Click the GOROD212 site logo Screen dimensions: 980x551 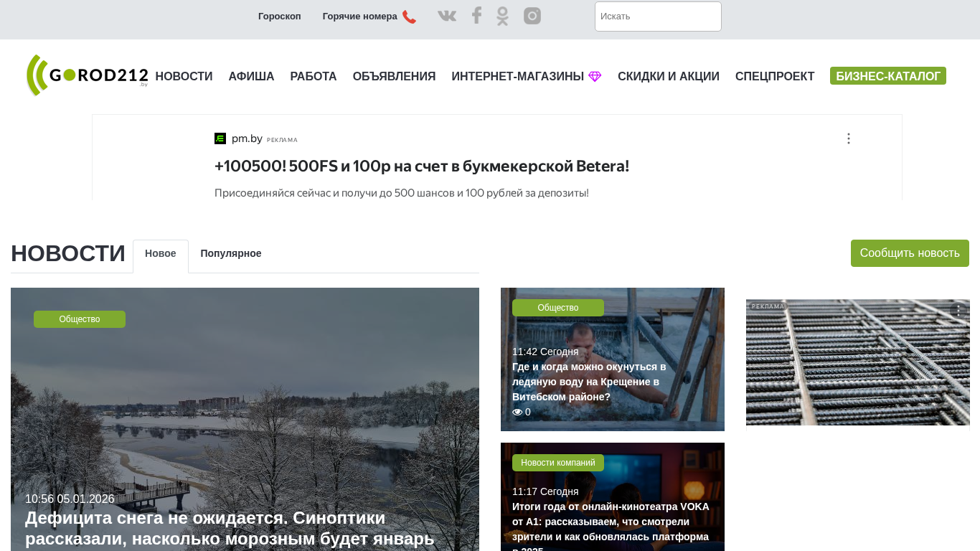point(87,75)
